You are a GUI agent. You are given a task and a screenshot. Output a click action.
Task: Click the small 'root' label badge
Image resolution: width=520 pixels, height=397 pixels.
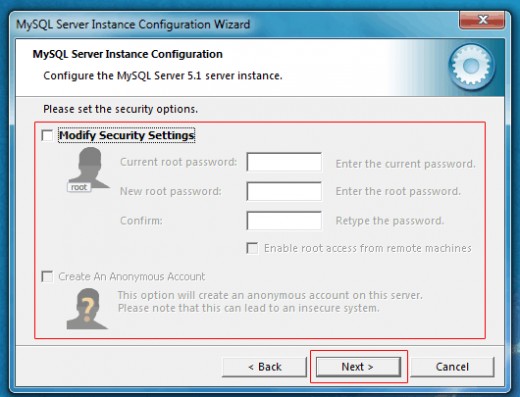click(x=79, y=187)
